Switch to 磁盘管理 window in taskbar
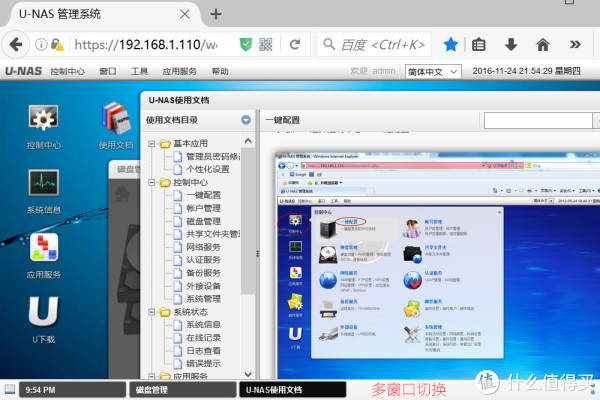Viewport: 600px width, 400px height. click(x=183, y=390)
